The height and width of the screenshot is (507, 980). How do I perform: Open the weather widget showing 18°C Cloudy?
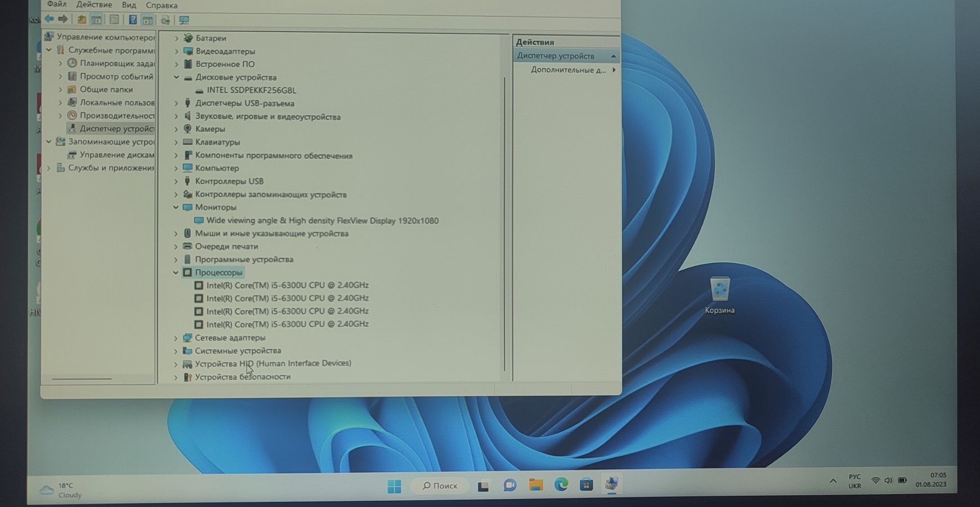click(62, 490)
